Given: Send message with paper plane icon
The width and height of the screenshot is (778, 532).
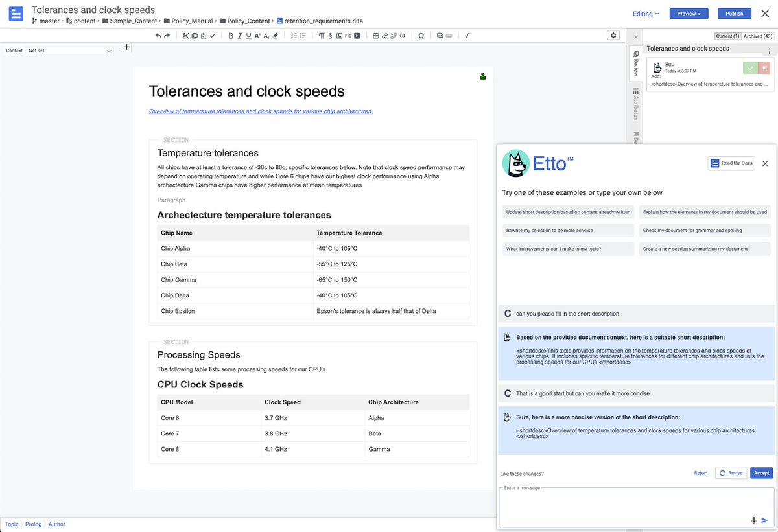Looking at the screenshot, I should [764, 520].
